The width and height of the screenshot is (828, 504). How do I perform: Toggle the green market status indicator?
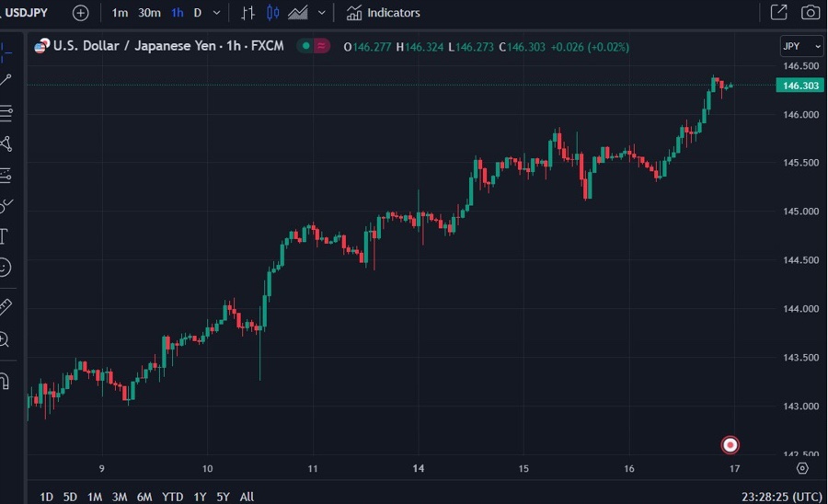tap(305, 46)
